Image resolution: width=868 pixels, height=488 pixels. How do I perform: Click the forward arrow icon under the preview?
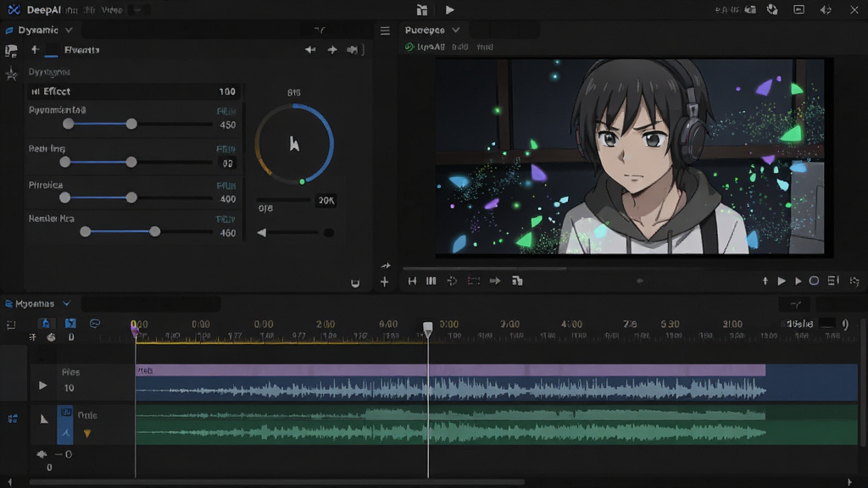495,281
